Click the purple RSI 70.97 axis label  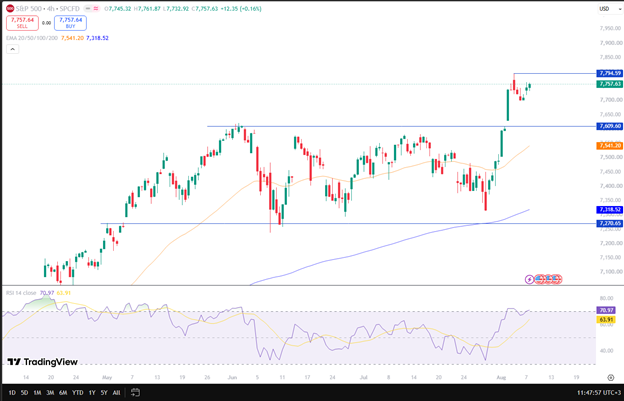point(606,310)
